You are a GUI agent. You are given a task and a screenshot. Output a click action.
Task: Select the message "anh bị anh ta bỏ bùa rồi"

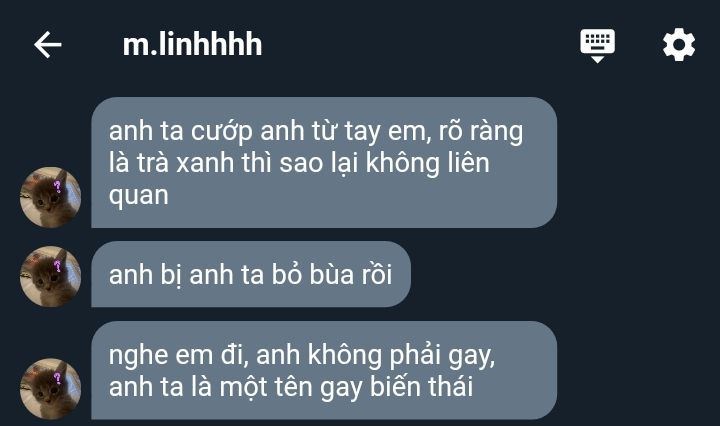(251, 274)
